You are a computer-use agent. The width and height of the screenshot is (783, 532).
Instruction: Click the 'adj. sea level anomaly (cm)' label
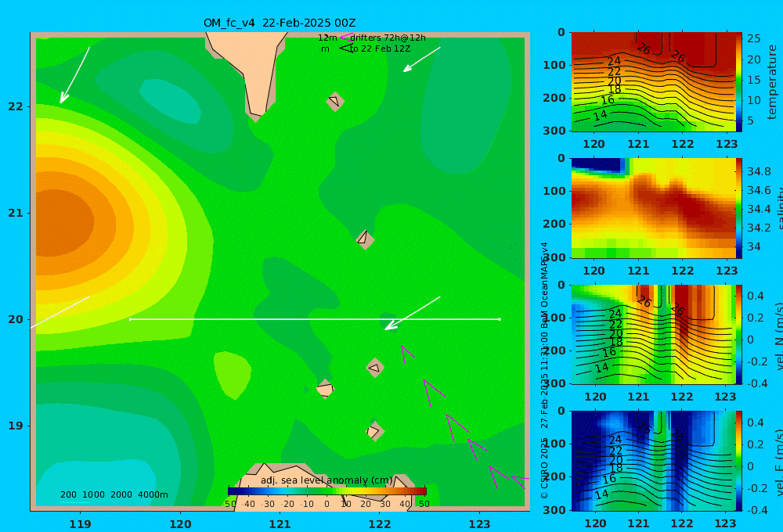327,480
